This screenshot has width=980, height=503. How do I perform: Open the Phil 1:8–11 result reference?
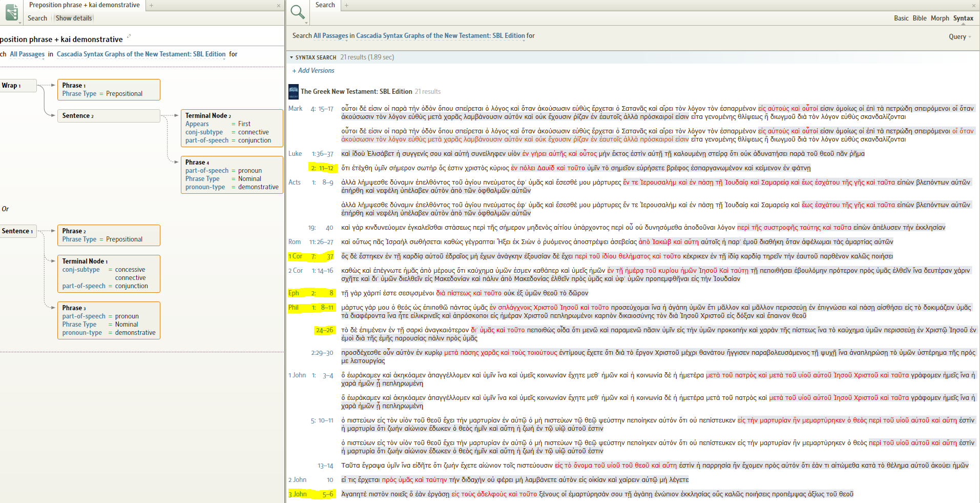point(311,308)
